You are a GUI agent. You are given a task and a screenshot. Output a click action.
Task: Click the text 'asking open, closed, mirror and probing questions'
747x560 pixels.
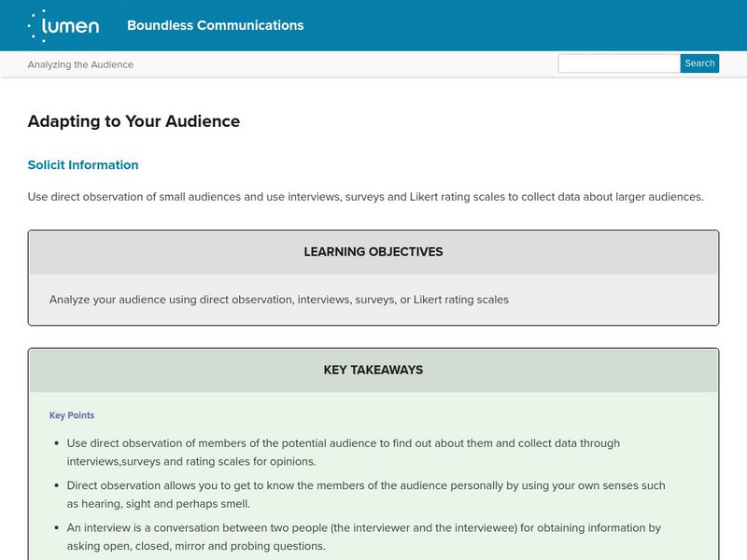tap(196, 545)
